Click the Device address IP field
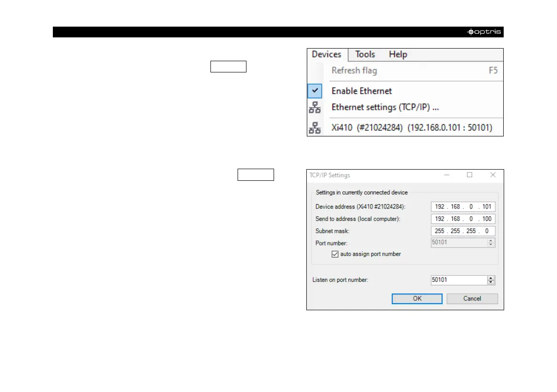Image resolution: width=557 pixels, height=392 pixels. coord(463,207)
